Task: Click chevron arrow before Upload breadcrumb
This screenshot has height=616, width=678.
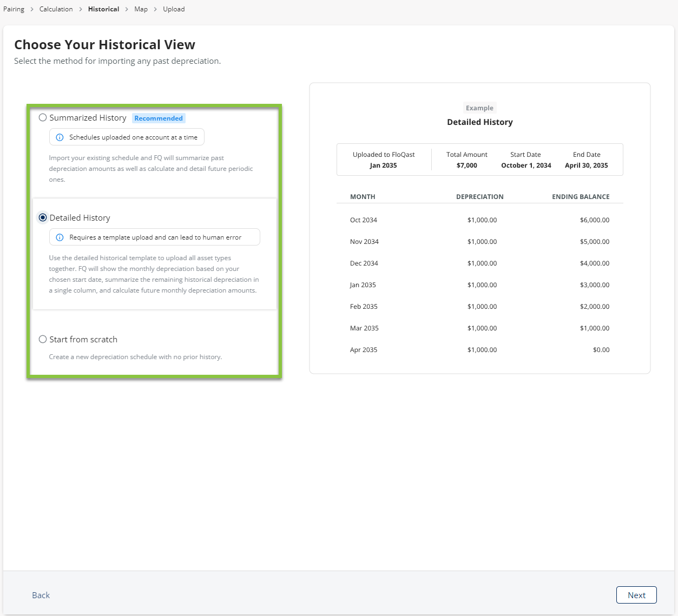Action: (155, 9)
